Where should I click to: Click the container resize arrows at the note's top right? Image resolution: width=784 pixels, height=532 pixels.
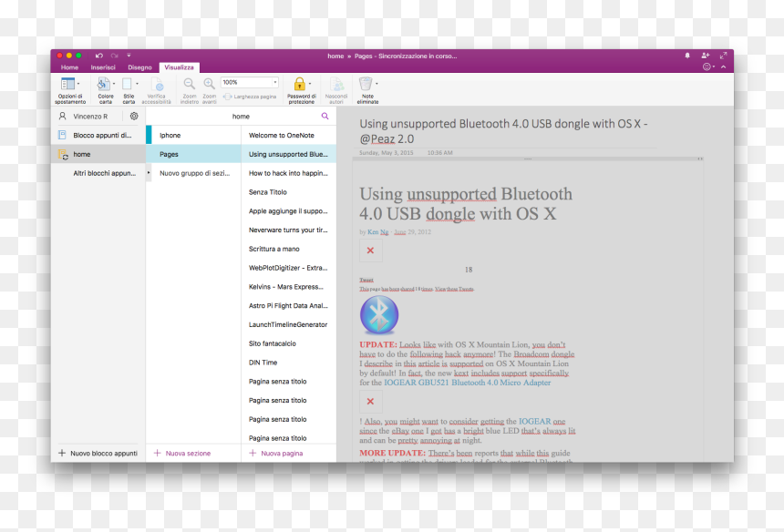coord(700,159)
